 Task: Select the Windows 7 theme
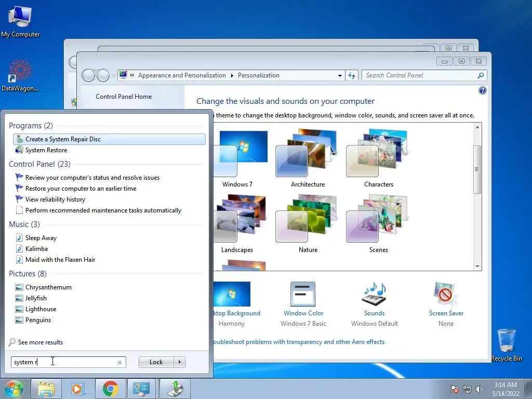point(241,159)
